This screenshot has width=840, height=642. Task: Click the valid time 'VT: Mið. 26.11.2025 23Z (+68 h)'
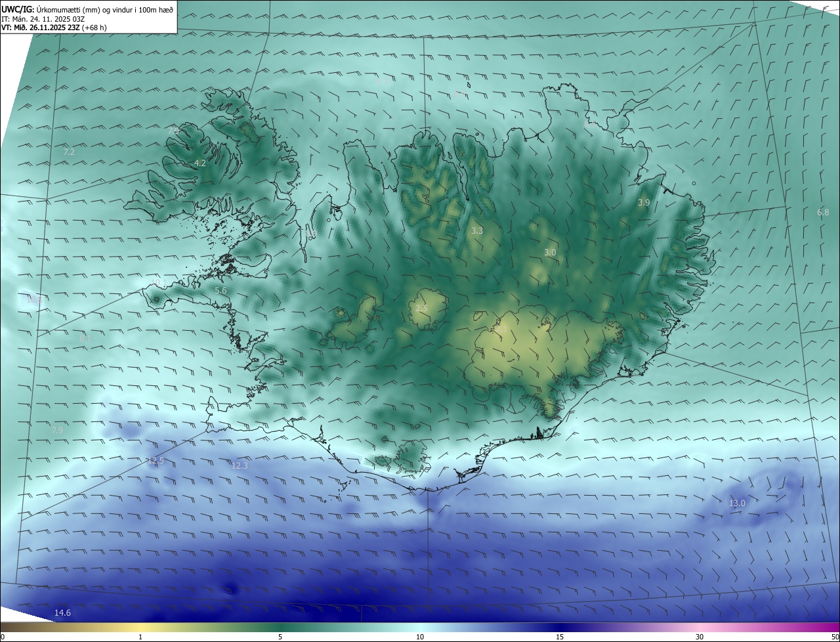point(54,28)
